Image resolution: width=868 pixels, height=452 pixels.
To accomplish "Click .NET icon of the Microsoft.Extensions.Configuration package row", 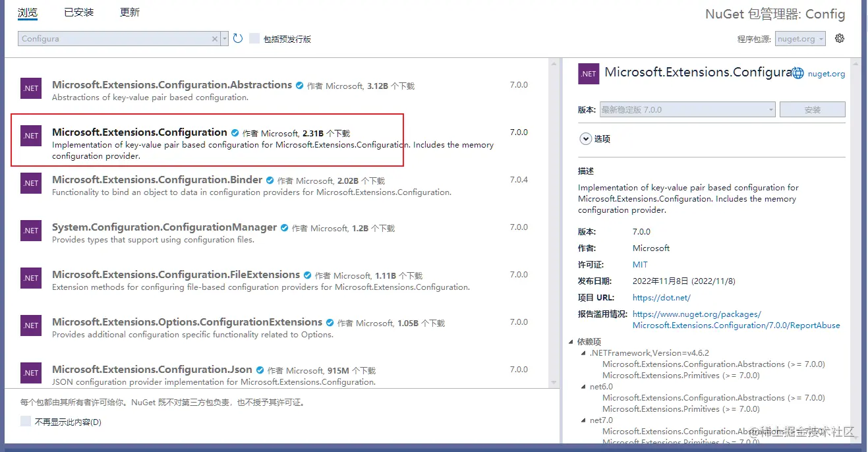I will [x=31, y=136].
